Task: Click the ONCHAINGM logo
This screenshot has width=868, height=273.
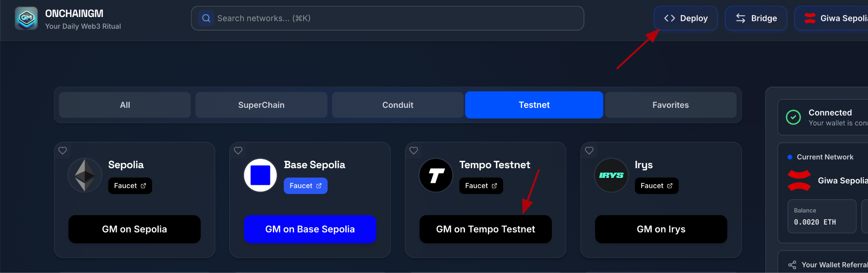Action: coord(26,18)
